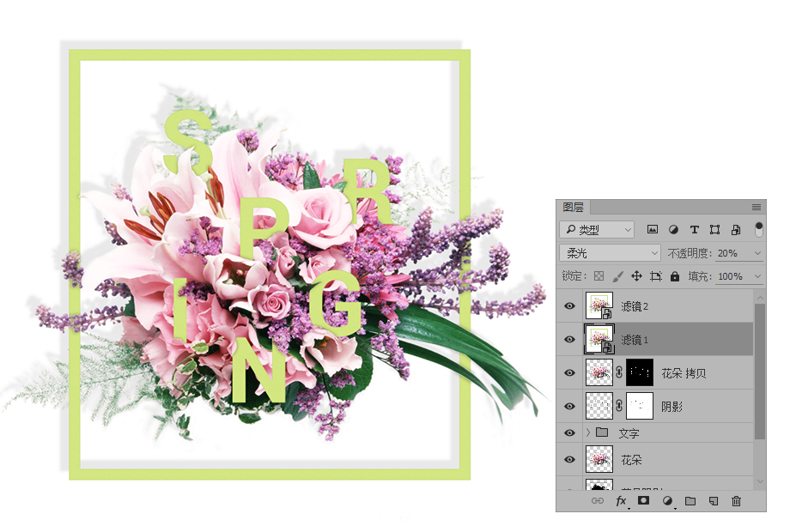Open the 柔光 blend mode dropdown
The width and height of the screenshot is (790, 532).
(610, 253)
